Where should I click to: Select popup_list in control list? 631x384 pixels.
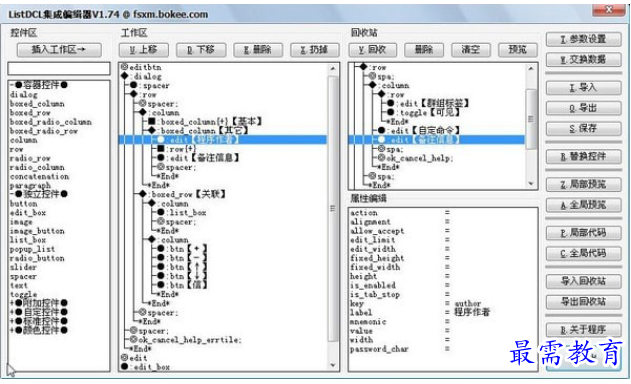pos(32,249)
